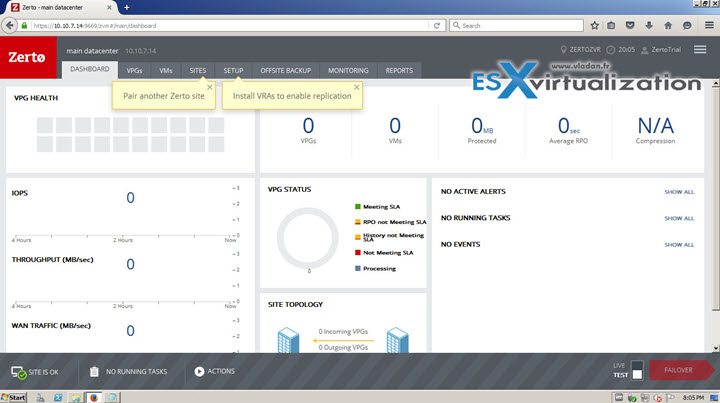
Task: Click the lock icon in address bar
Action: point(24,26)
